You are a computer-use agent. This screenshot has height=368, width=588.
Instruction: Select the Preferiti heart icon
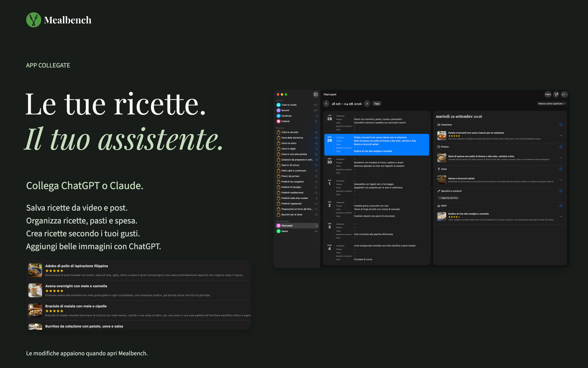[278, 121]
